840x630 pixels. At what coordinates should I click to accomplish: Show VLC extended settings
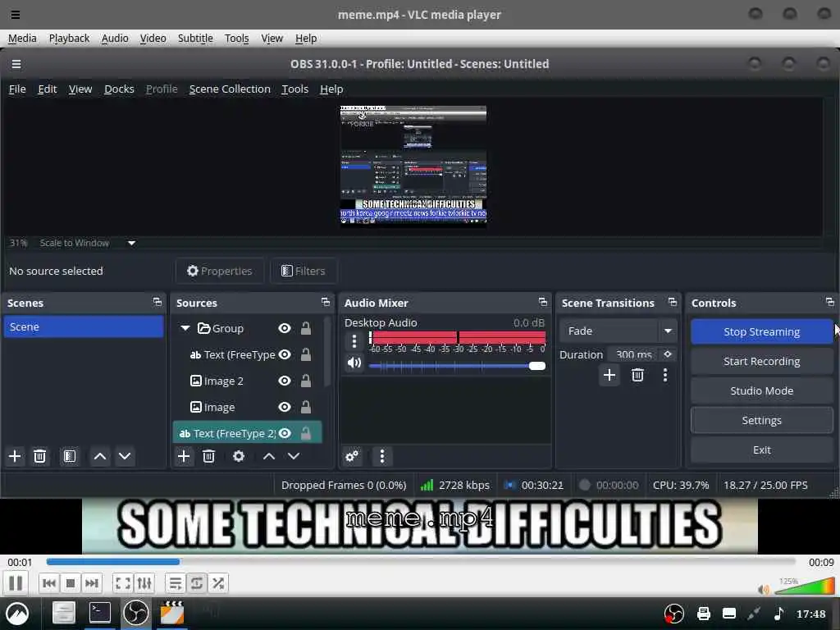144,583
